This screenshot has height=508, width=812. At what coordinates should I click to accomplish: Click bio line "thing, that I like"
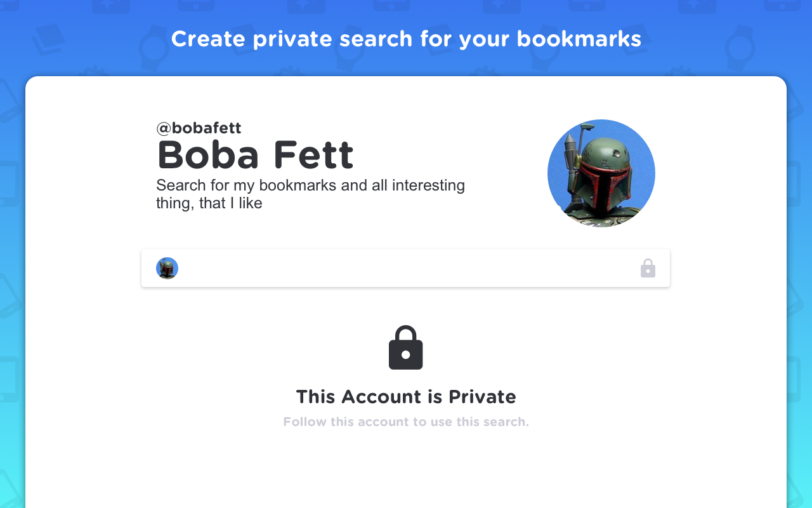pos(209,203)
